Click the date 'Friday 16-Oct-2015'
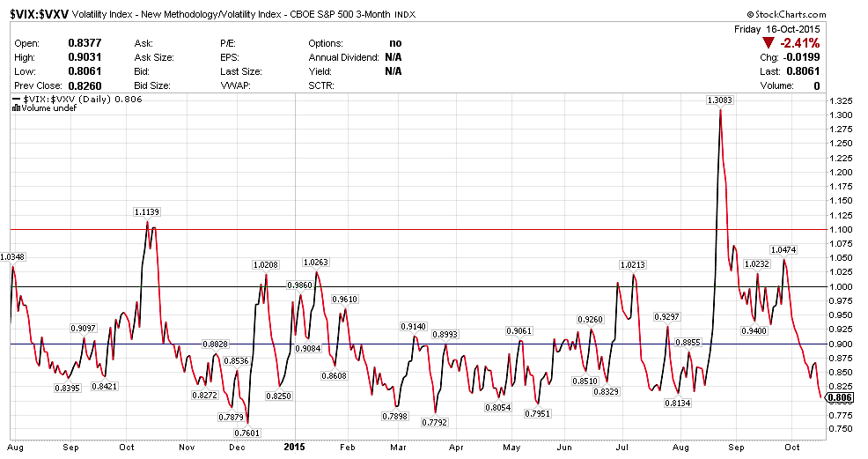The height and width of the screenshot is (459, 868). click(777, 29)
